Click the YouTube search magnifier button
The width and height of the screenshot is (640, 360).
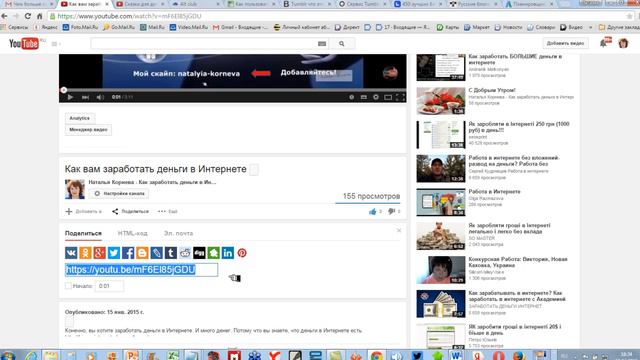pos(342,44)
